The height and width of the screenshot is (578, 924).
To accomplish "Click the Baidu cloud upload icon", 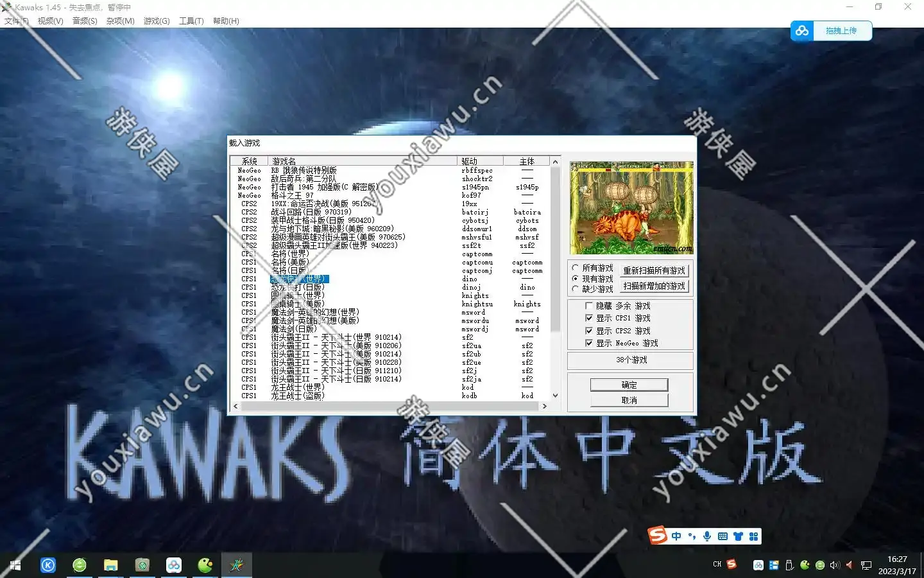I will [x=802, y=31].
